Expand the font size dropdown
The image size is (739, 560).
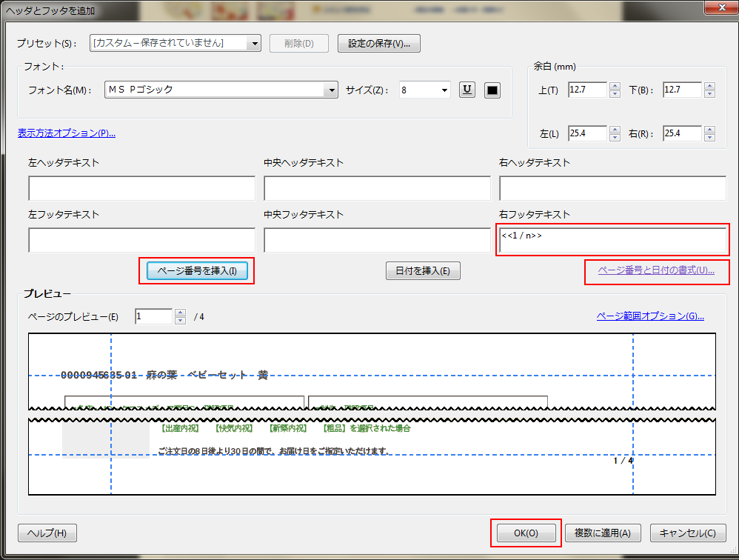pyautogui.click(x=444, y=90)
